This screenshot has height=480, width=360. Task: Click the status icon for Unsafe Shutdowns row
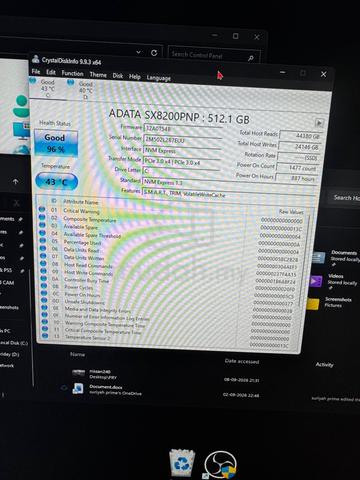(x=44, y=300)
